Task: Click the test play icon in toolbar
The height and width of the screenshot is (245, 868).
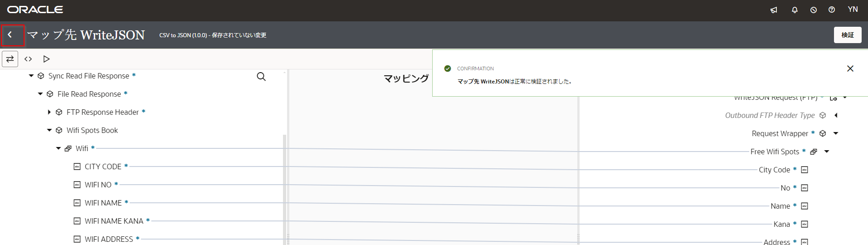Action: pos(46,59)
